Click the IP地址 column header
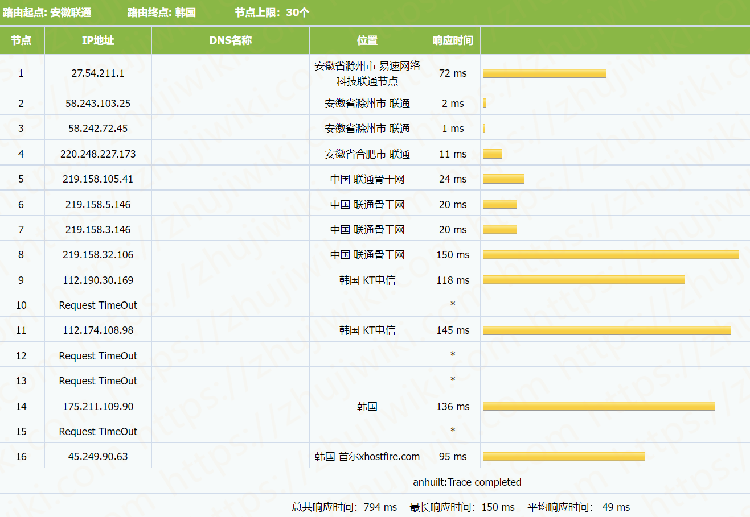 [98, 41]
